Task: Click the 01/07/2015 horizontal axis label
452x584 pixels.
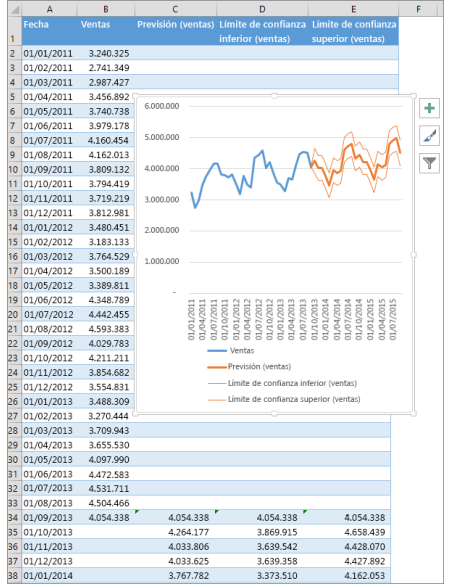Action: point(393,319)
